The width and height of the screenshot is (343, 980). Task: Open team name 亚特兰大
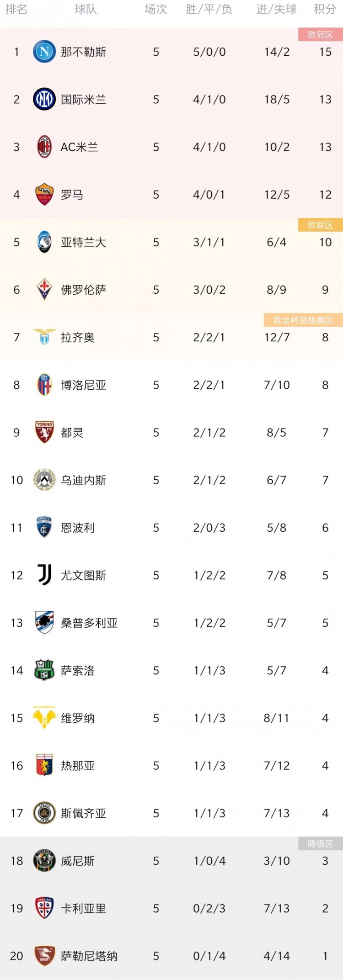[x=83, y=242]
